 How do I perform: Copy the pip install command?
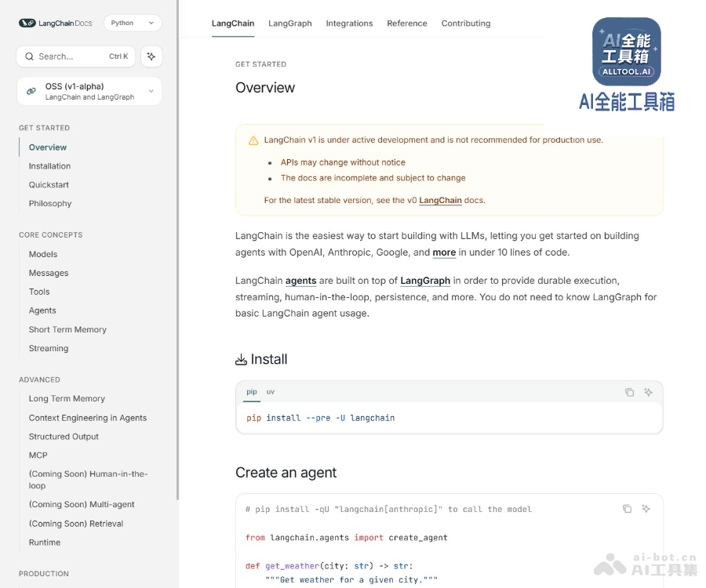(629, 392)
